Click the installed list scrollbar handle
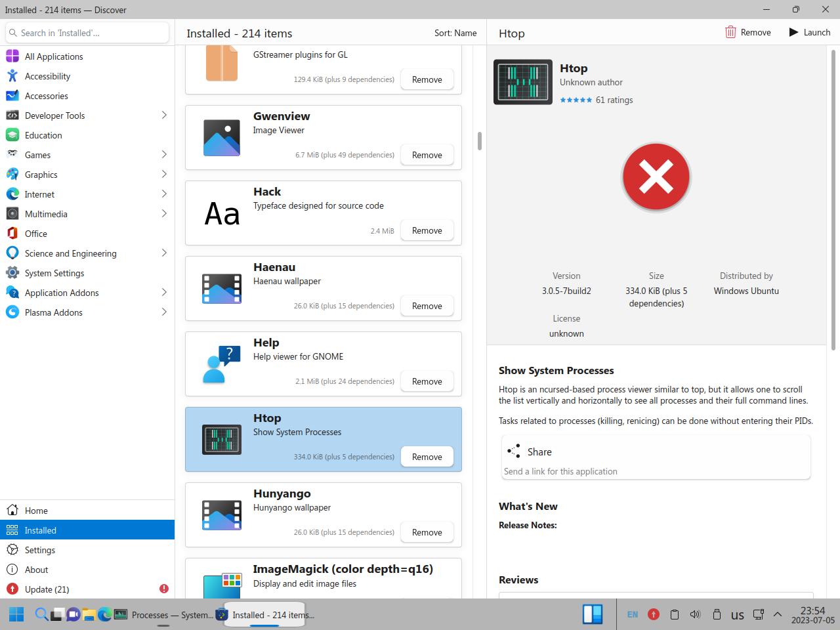Viewport: 840px width, 630px height. pos(480,141)
